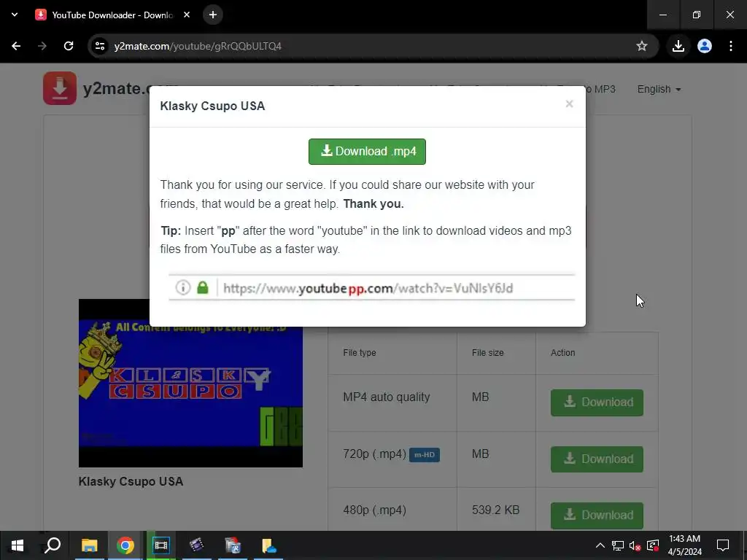Click the MP4 auto quality label

click(x=387, y=397)
